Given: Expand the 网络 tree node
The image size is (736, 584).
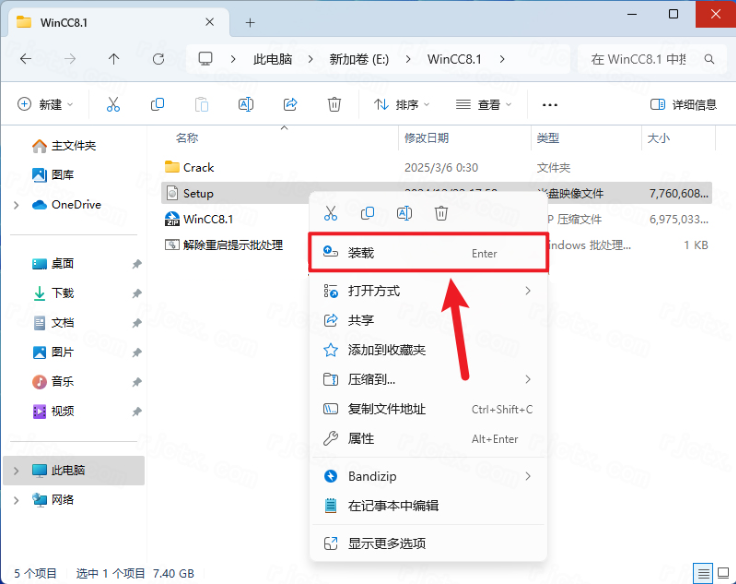Looking at the screenshot, I should click(16, 500).
